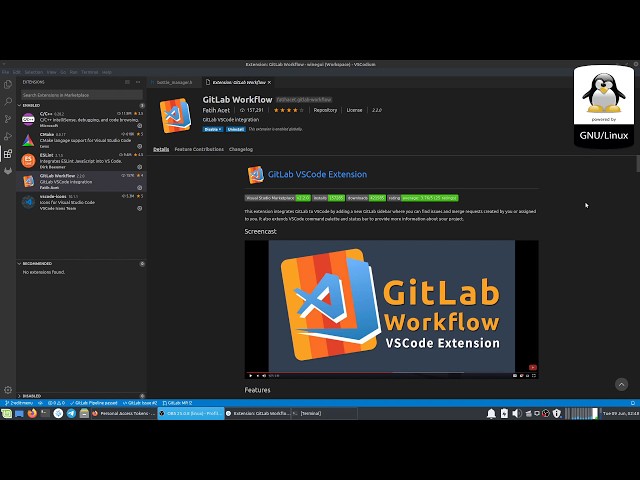Click the GitLab Issue #2 status bar item
The image size is (640, 480).
[140, 403]
